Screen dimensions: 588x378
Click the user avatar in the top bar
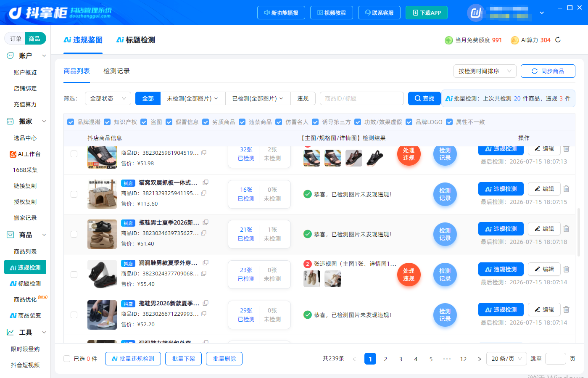475,13
